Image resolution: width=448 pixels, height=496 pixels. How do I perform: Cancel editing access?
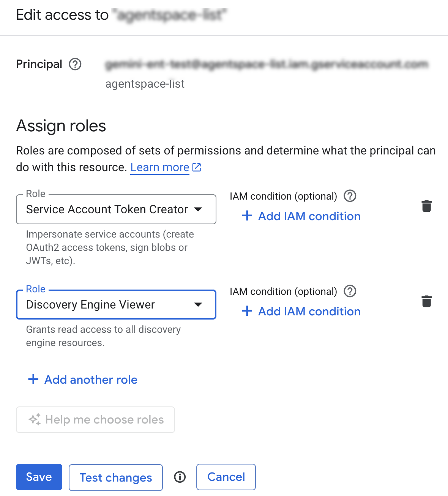point(226,477)
